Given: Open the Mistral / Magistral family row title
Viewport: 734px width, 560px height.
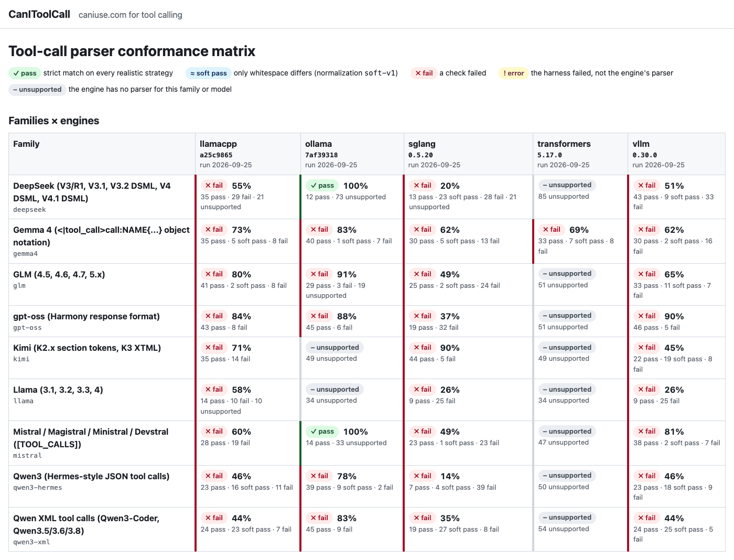Looking at the screenshot, I should [91, 438].
